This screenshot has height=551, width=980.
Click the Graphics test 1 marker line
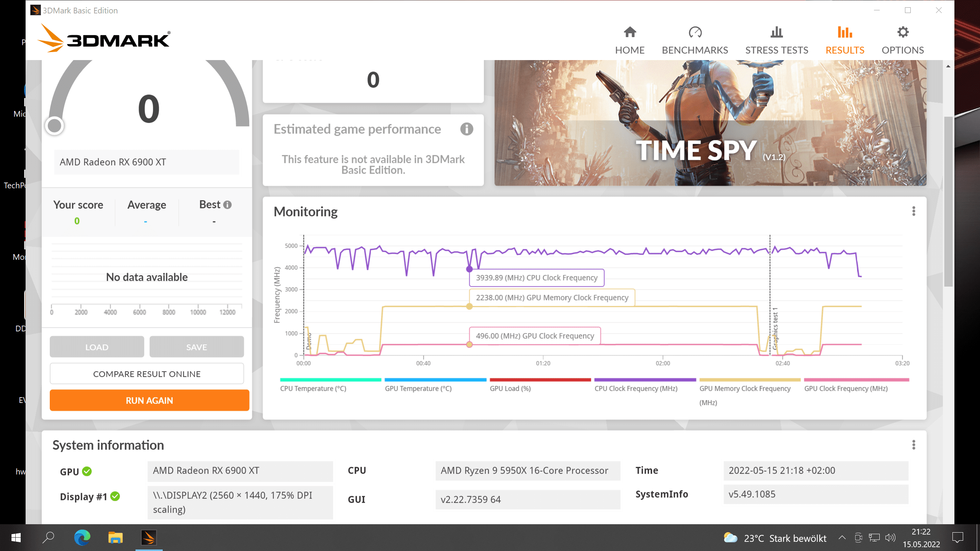(x=770, y=295)
